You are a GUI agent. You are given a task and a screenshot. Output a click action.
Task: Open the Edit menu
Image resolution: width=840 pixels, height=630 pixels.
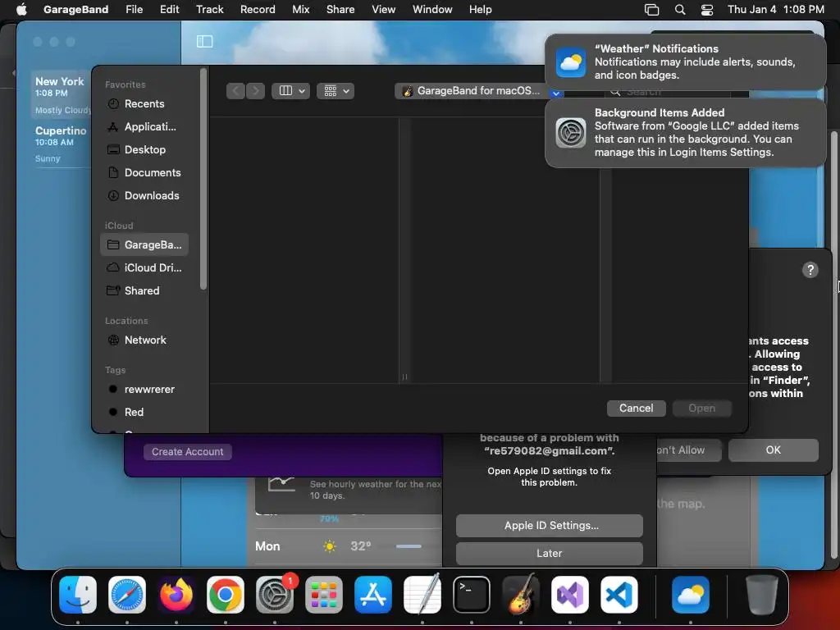pos(169,9)
